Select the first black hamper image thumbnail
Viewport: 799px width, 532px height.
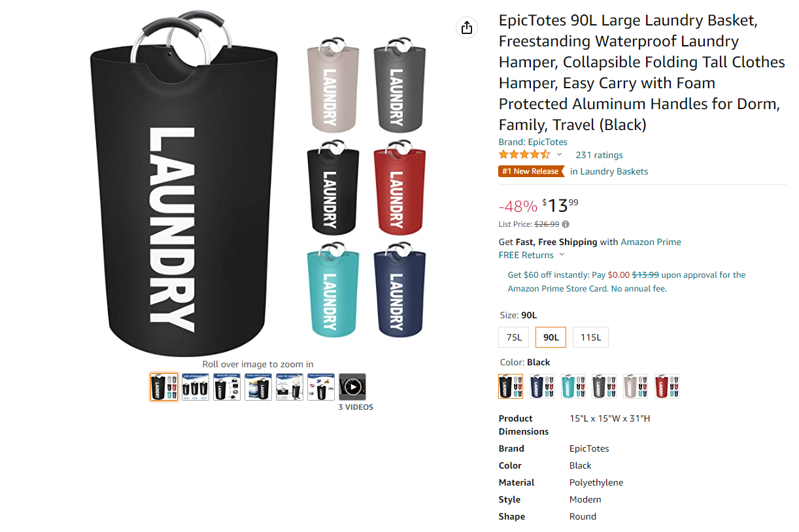(164, 387)
